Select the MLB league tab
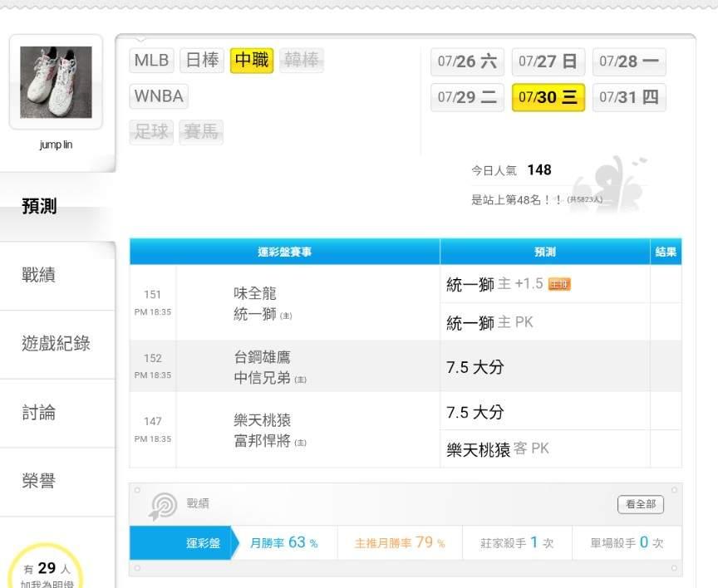The width and height of the screenshot is (718, 588). point(151,61)
